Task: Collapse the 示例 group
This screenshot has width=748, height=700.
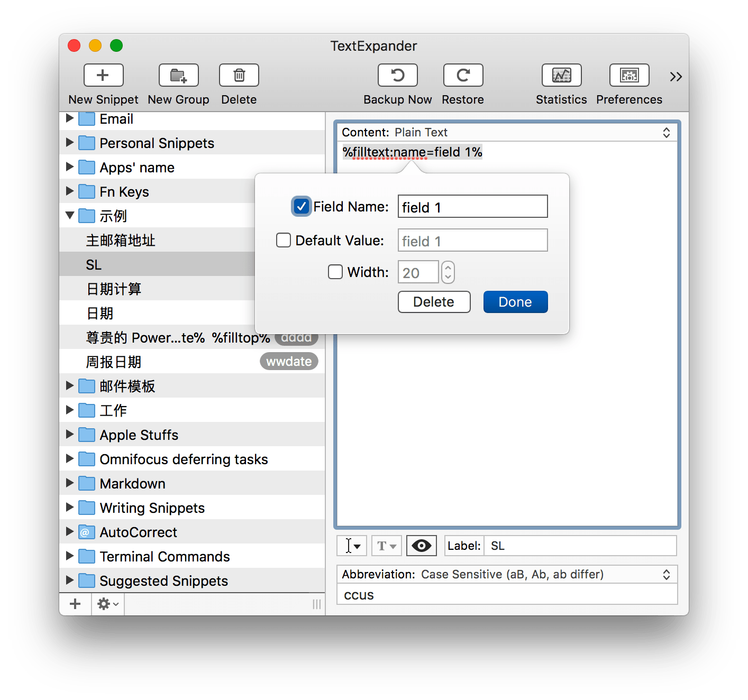Action: pos(69,215)
